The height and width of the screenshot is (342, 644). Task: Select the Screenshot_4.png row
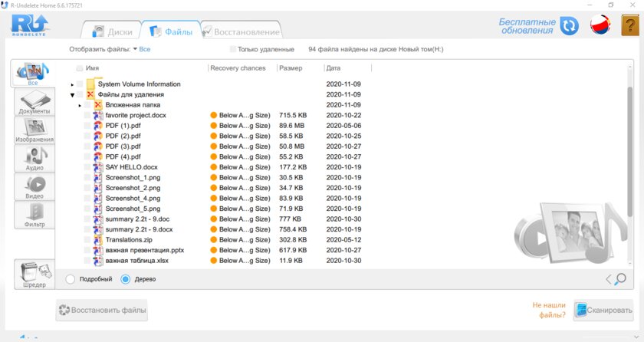224,199
